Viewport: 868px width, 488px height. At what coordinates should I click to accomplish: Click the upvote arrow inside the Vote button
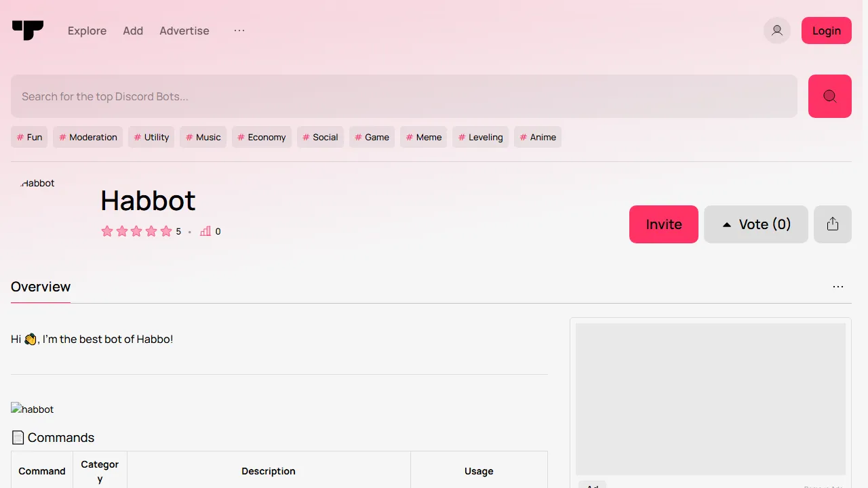tap(726, 224)
